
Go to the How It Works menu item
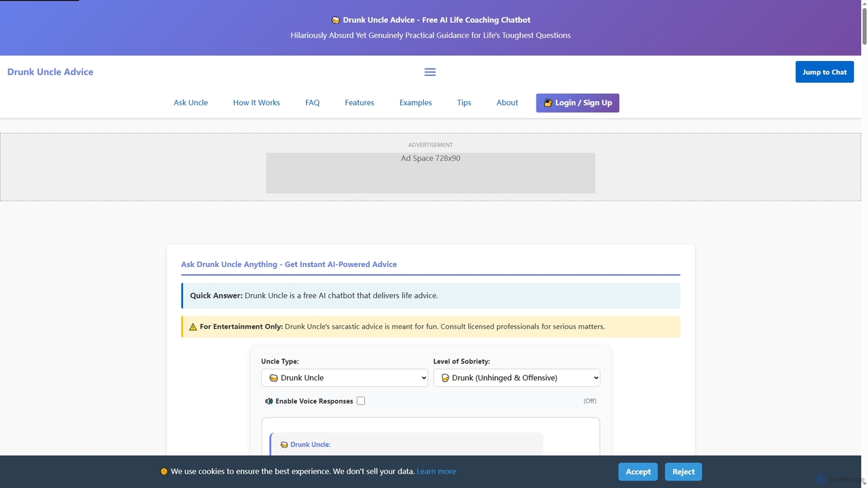(x=256, y=103)
